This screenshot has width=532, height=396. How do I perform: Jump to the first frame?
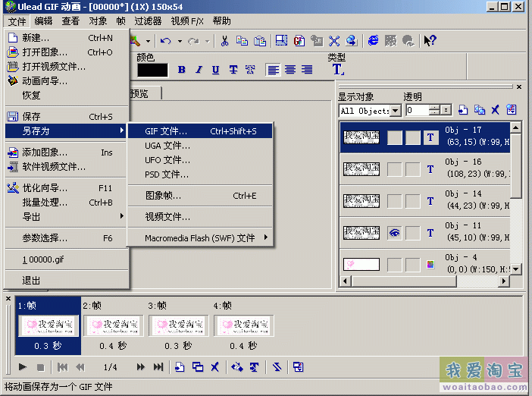[62, 367]
